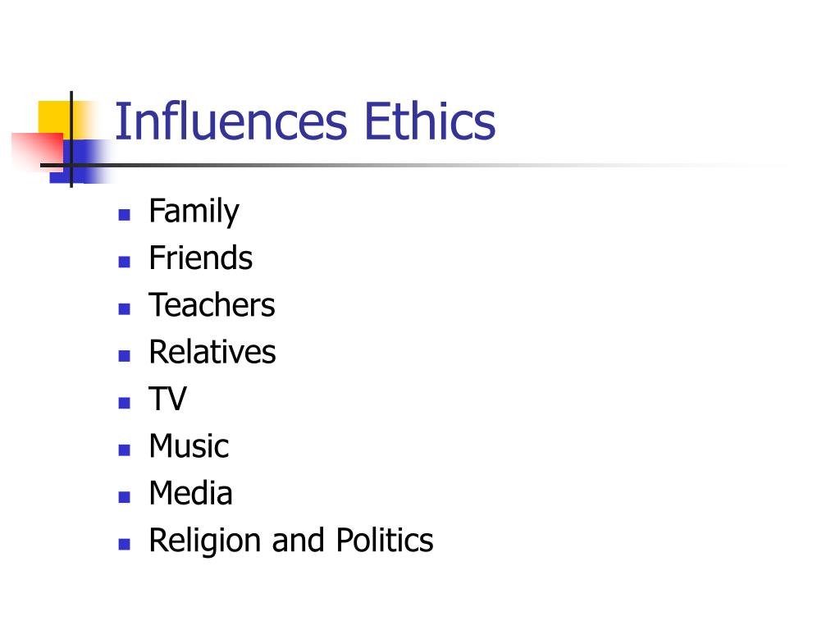840x630 pixels.
Task: Select the 'Friends' bullet text
Action: coord(200,258)
